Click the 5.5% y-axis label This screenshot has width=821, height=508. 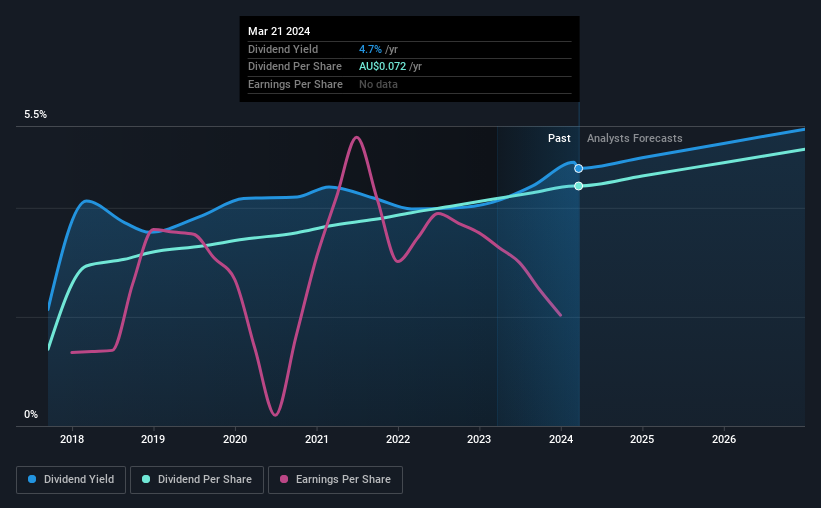click(x=36, y=115)
